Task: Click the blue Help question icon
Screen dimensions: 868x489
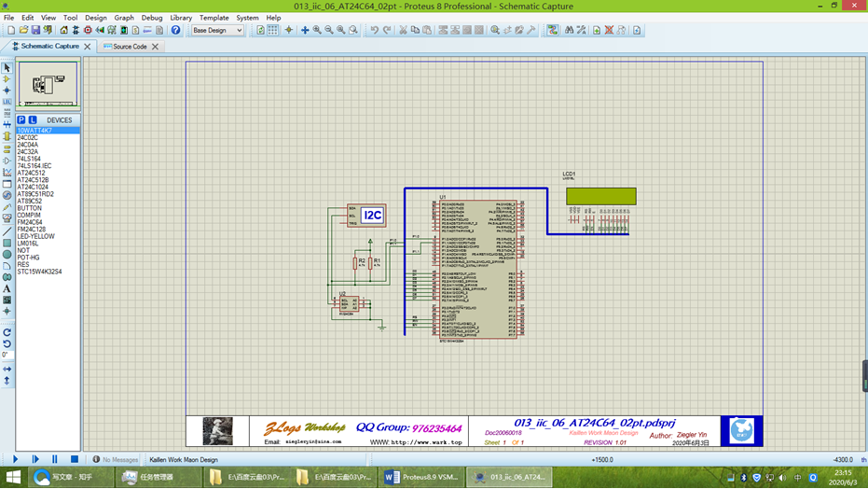Action: 175,30
